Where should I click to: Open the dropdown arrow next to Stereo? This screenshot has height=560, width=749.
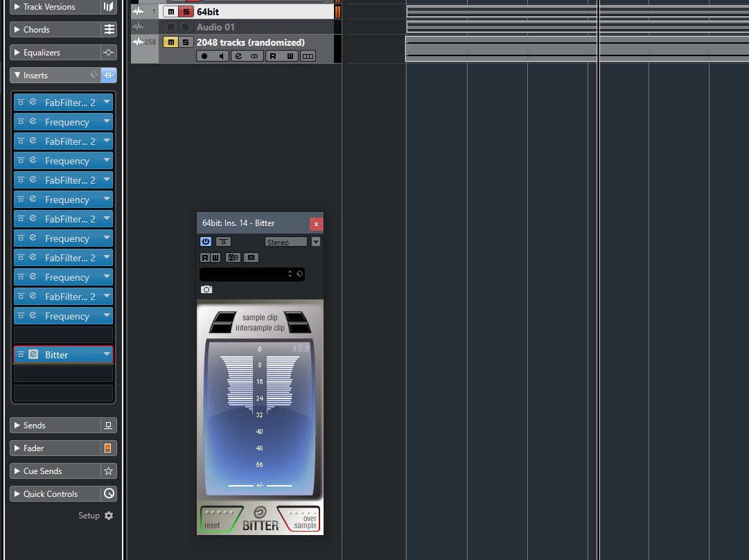point(316,242)
